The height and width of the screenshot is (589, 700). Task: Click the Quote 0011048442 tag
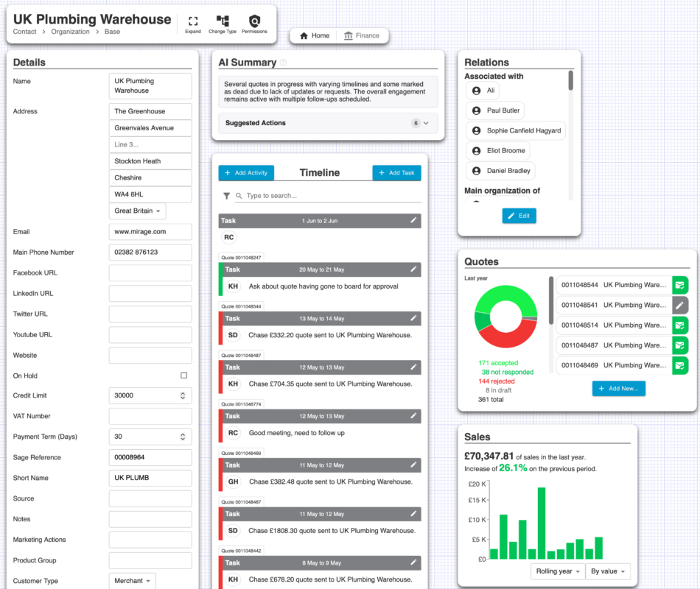tap(241, 551)
